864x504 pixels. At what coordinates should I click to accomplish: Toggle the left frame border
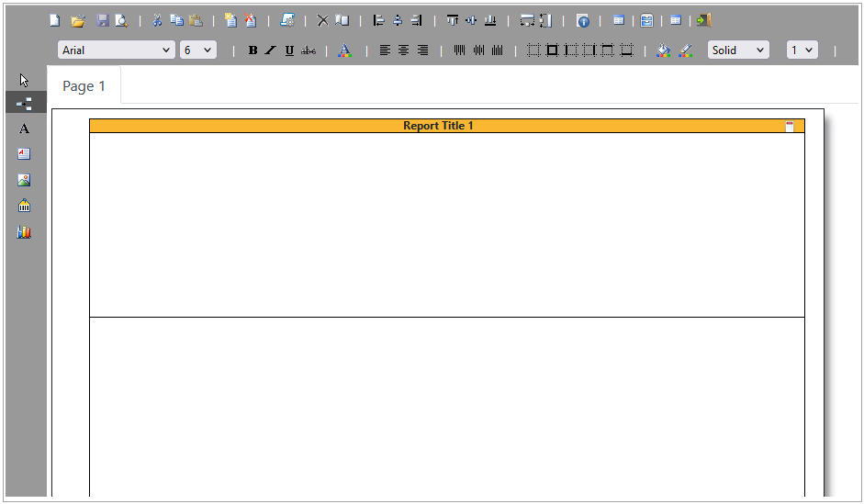tap(571, 50)
